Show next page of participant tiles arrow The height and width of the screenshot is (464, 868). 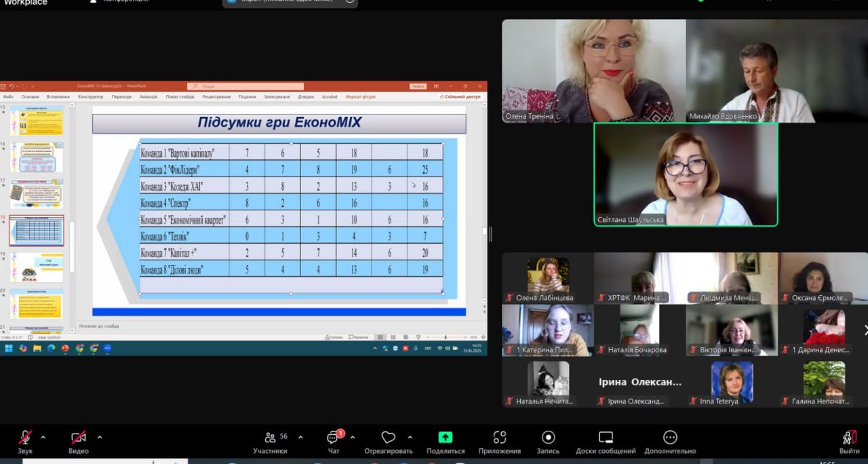pos(865,330)
